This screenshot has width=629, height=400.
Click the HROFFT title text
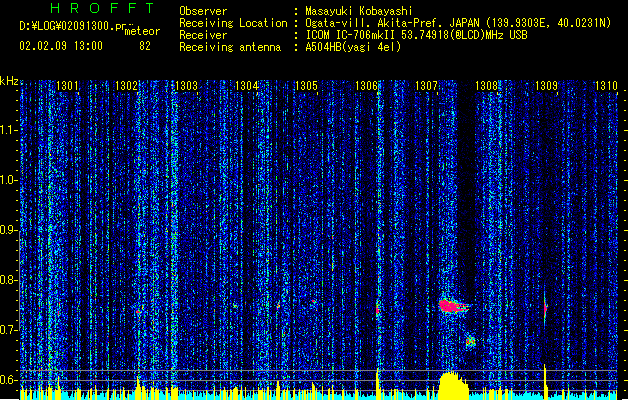(102, 8)
